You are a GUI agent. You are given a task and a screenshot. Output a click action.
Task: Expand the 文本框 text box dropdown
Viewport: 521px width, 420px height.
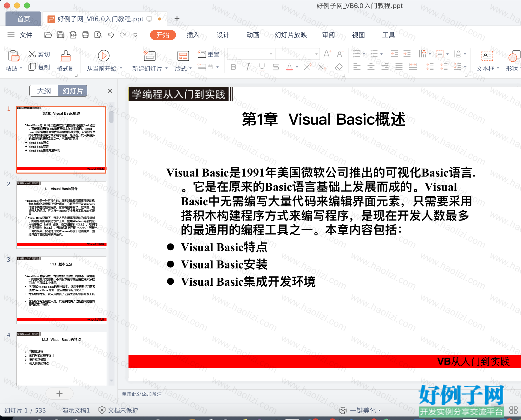point(498,68)
